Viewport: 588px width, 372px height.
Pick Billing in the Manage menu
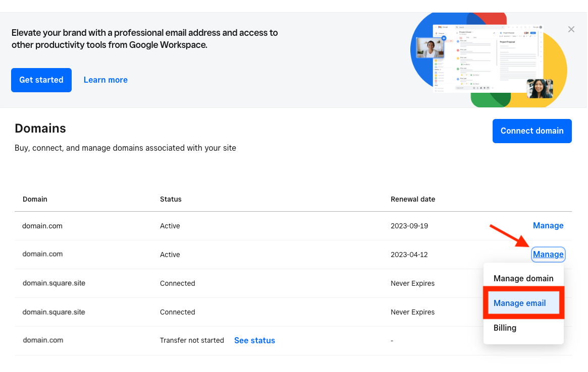505,328
